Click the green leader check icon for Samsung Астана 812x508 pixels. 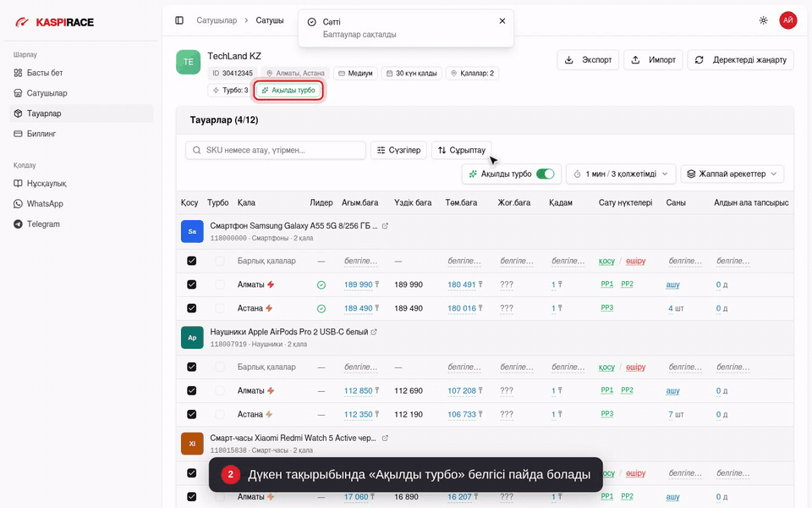point(321,308)
